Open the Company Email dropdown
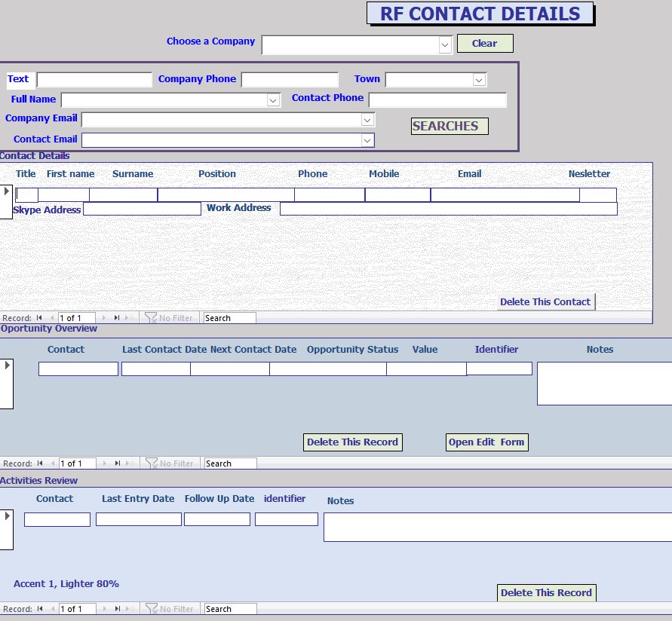This screenshot has width=672, height=621. point(367,120)
